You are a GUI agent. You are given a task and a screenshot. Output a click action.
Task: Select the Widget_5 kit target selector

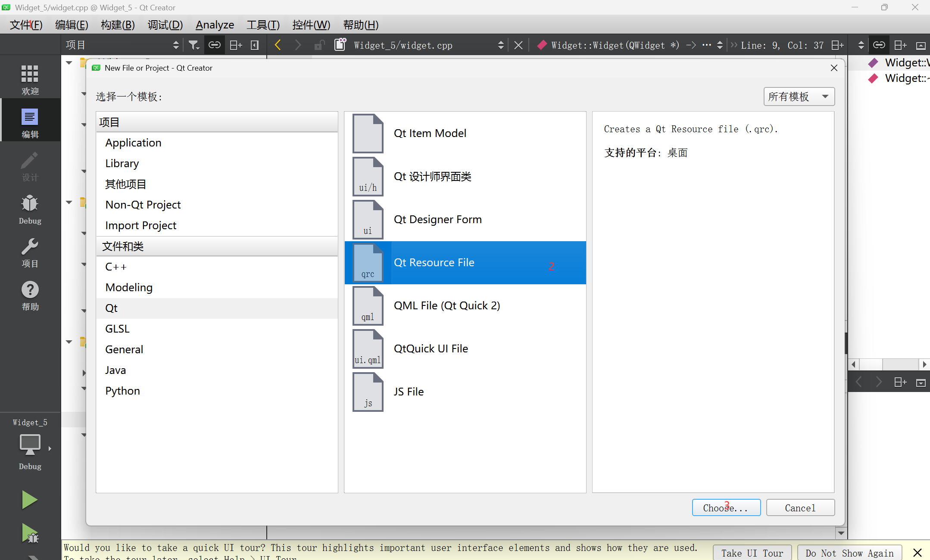click(30, 444)
